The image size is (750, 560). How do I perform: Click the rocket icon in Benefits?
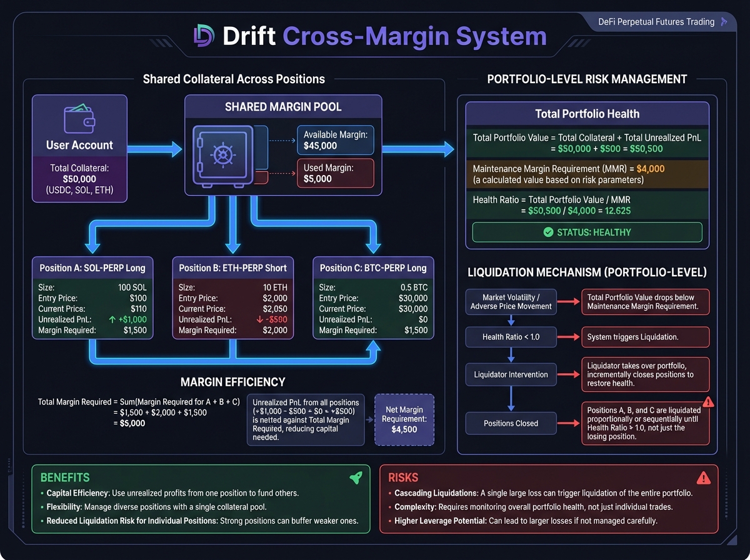(x=356, y=478)
